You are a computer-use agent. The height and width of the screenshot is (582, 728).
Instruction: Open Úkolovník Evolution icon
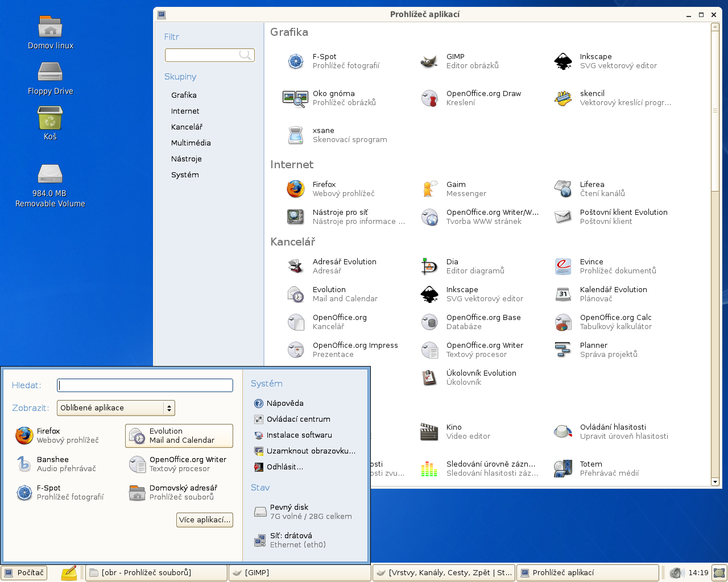[429, 377]
